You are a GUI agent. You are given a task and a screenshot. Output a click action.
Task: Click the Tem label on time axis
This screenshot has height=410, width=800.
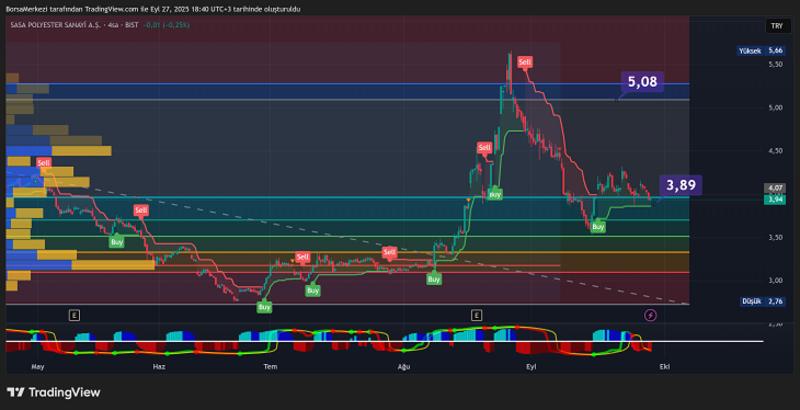[x=270, y=366]
